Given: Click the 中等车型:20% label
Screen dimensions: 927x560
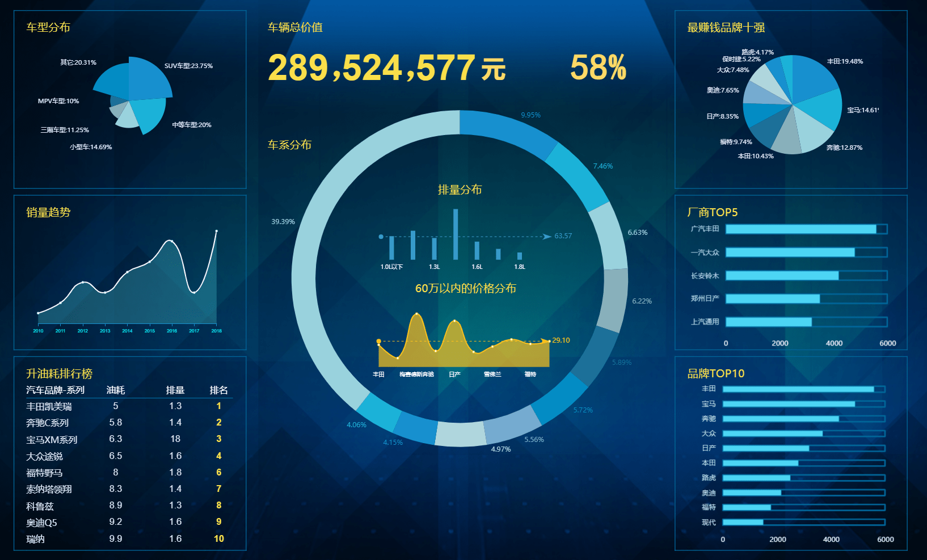Looking at the screenshot, I should [192, 125].
